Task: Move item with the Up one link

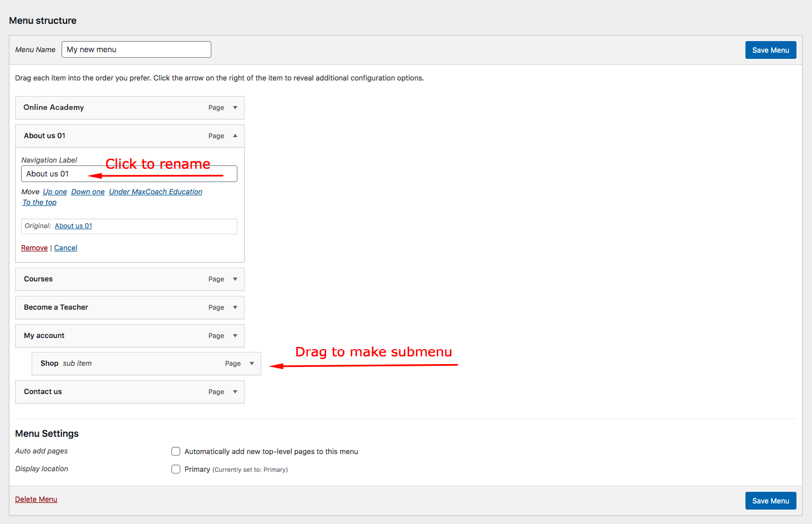Action: pos(55,192)
